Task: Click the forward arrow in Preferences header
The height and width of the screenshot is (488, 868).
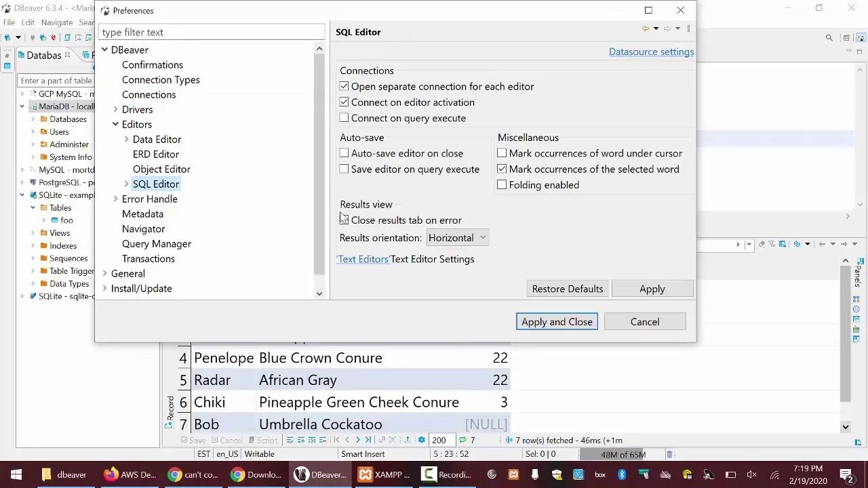Action: [667, 28]
